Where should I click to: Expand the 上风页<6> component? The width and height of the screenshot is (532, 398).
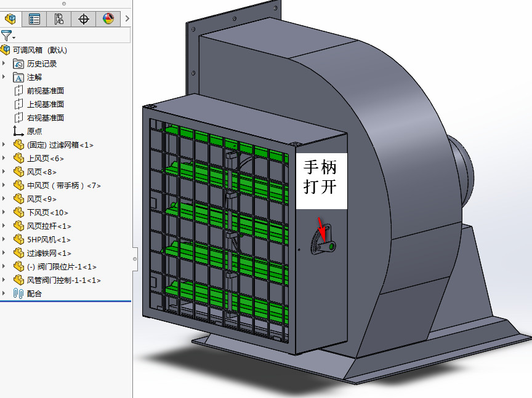point(4,158)
